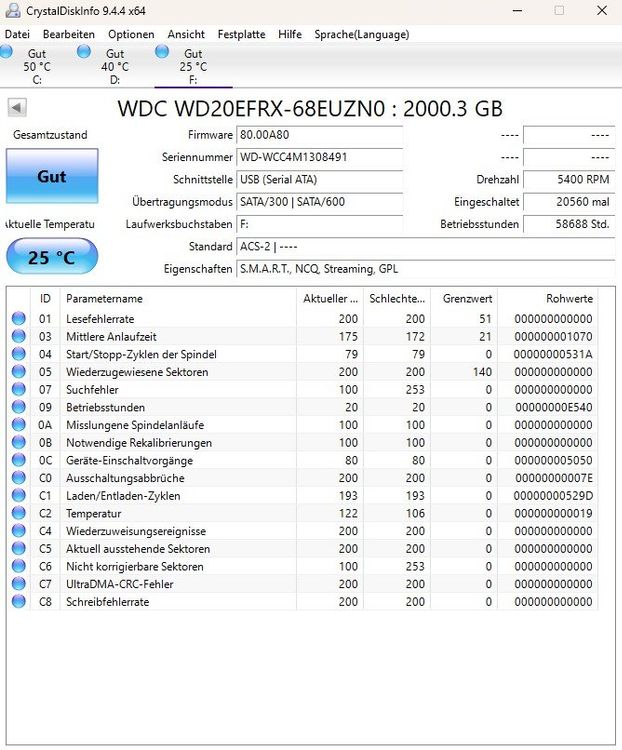Click the blue status orb for drive F:
Screen dimensions: 622x750
pos(162,52)
